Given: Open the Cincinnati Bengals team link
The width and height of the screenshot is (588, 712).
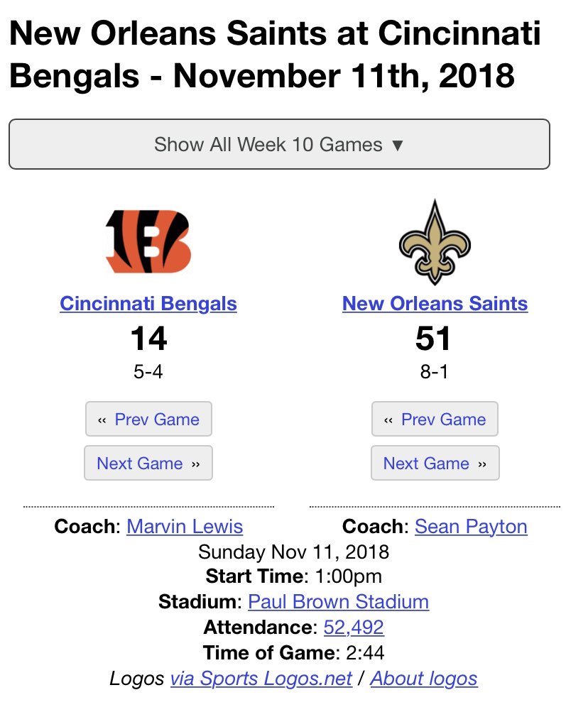Looking at the screenshot, I should [148, 303].
